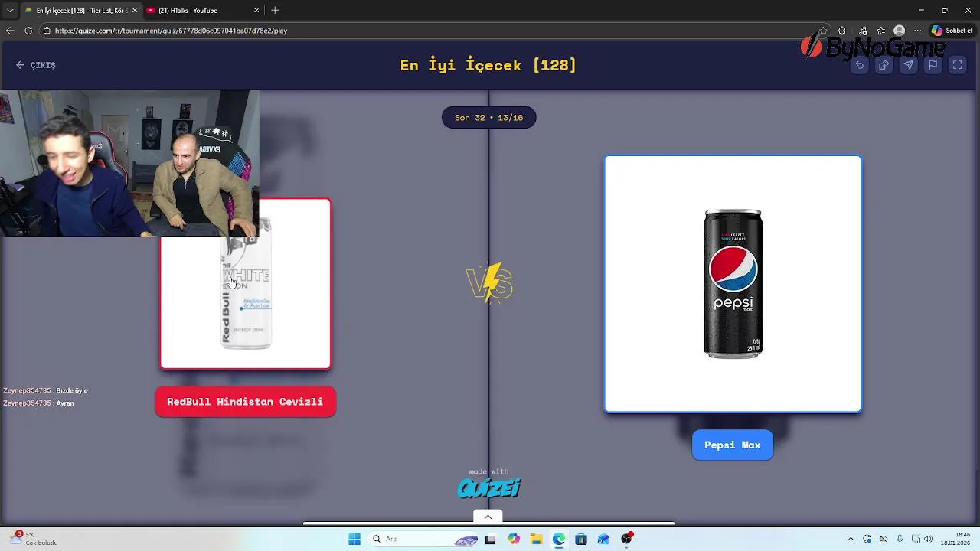The width and height of the screenshot is (980, 551).
Task: Click the microphone tray icon
Action: click(x=900, y=539)
